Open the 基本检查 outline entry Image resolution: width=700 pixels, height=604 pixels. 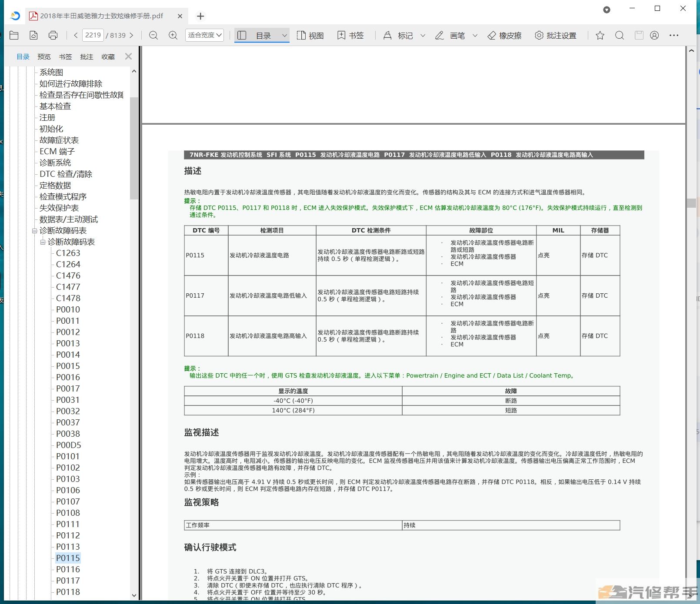(x=55, y=106)
